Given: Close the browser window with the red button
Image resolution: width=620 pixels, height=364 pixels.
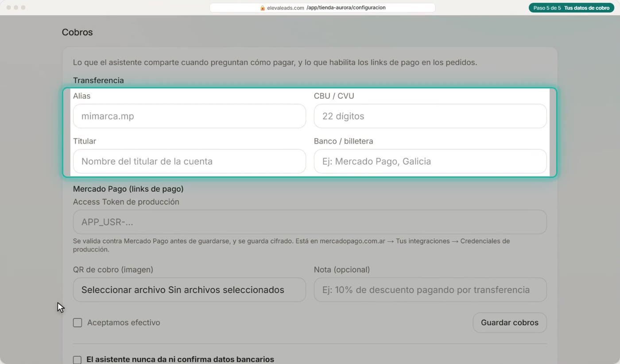Looking at the screenshot, I should [9, 8].
